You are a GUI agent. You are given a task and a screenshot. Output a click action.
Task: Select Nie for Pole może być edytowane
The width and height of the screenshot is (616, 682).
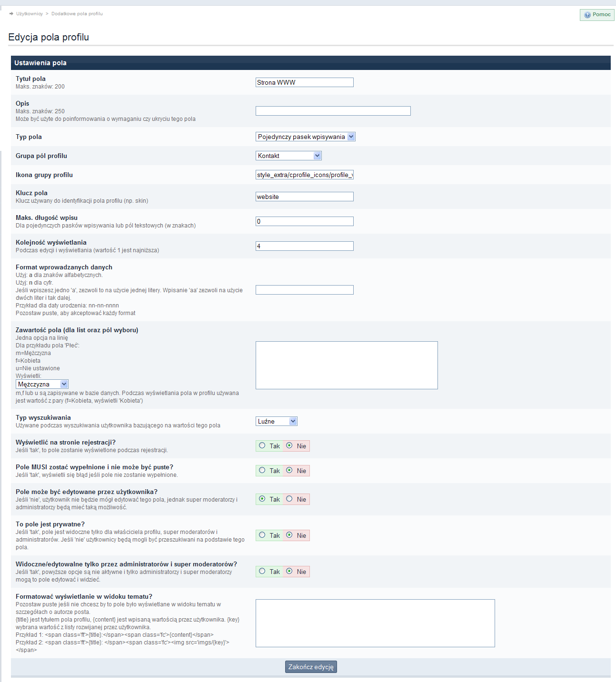[289, 499]
